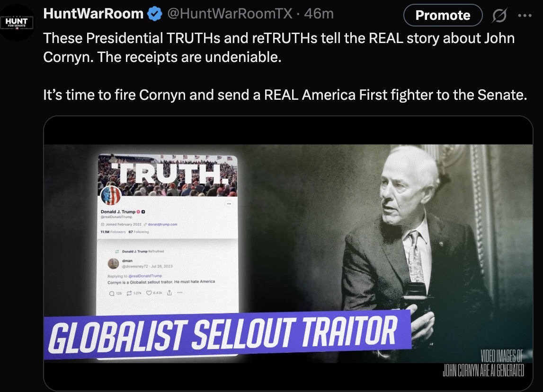Click the Promote button
The width and height of the screenshot is (543, 392).
coord(443,15)
